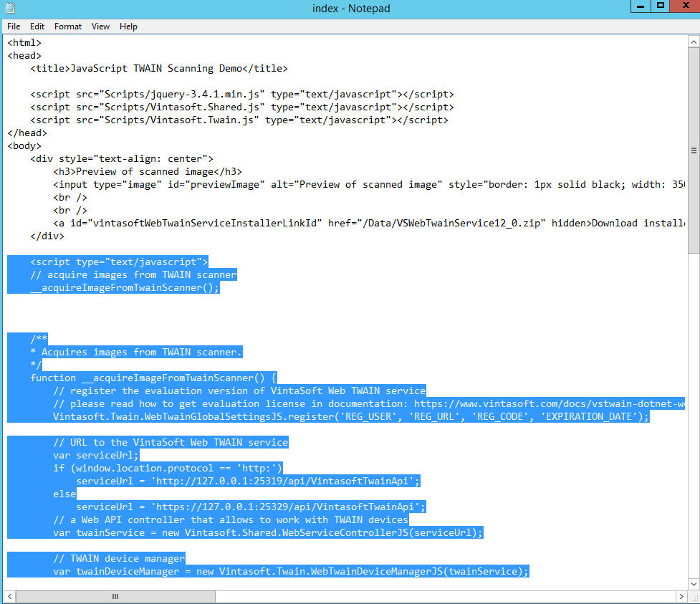Image resolution: width=700 pixels, height=604 pixels.
Task: Click the horizontal scrollbar thumb
Action: pos(115,596)
